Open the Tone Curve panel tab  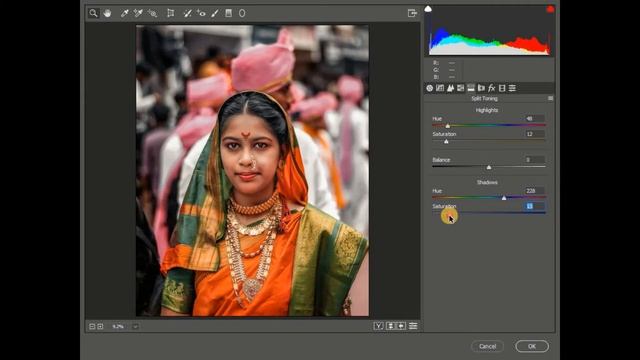click(x=440, y=88)
